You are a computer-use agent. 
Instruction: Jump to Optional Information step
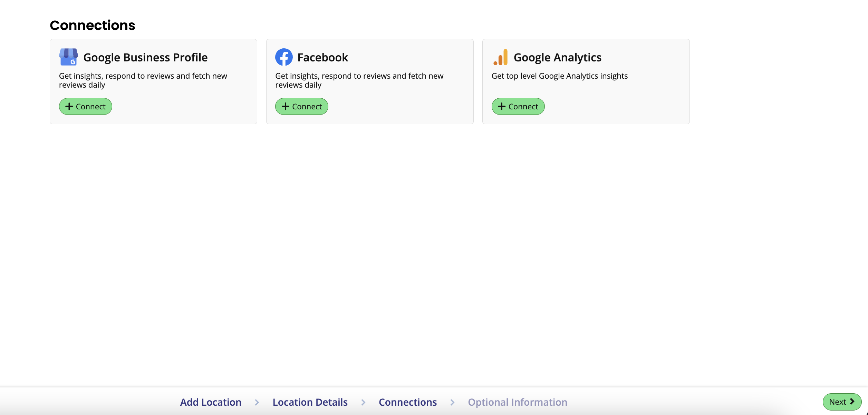(x=517, y=402)
